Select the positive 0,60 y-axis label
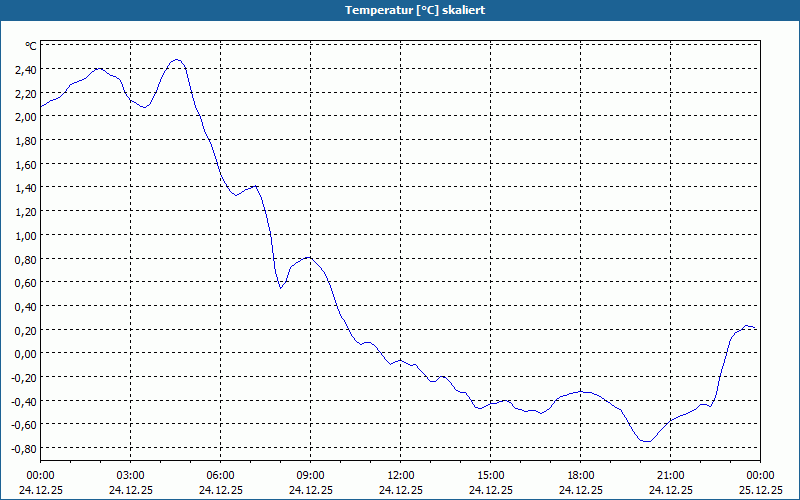 [x=26, y=283]
